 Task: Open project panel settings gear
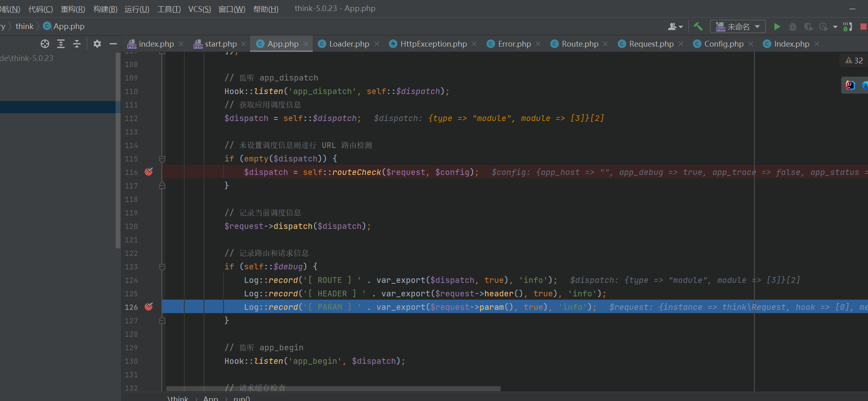(x=97, y=44)
